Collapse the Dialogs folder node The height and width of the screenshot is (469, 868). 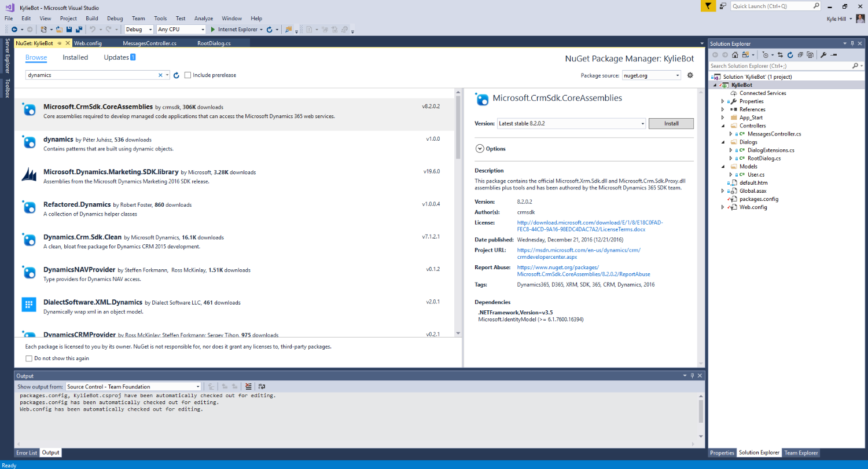(x=723, y=142)
